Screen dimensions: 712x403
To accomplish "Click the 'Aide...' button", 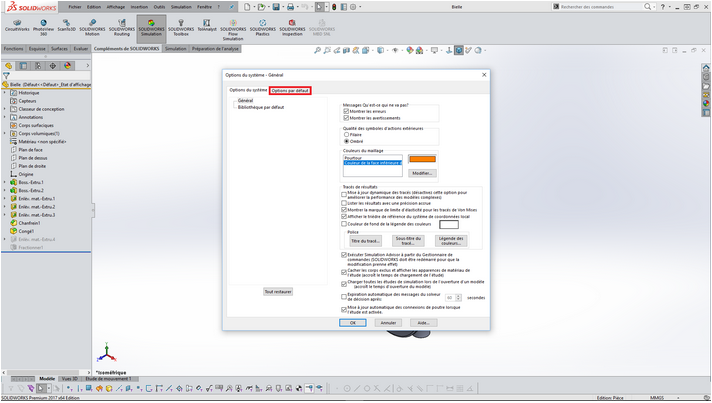I will (424, 323).
